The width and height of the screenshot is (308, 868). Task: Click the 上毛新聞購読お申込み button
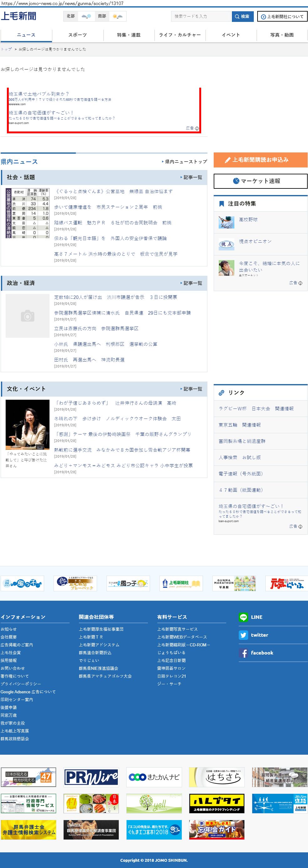pos(260,160)
